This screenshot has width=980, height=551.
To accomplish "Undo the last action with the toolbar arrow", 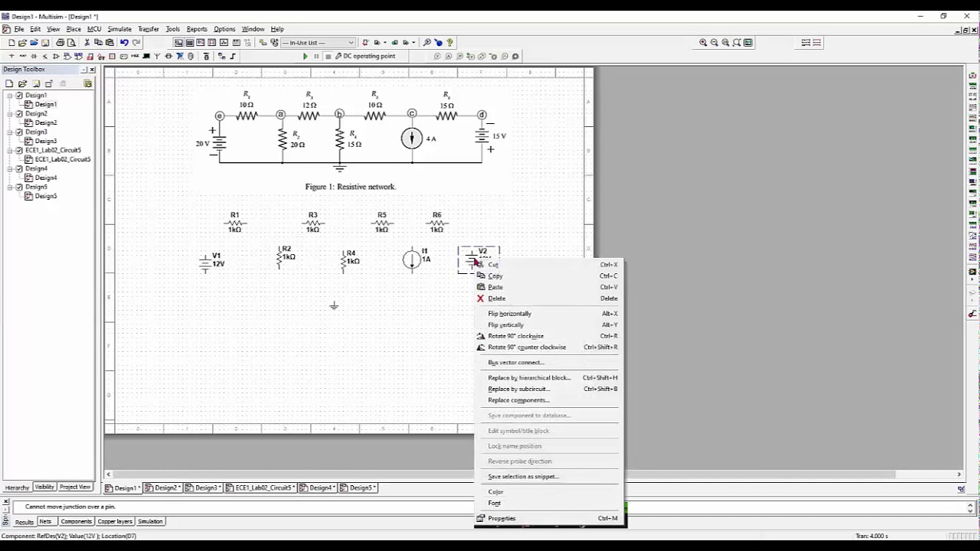I will 124,43.
